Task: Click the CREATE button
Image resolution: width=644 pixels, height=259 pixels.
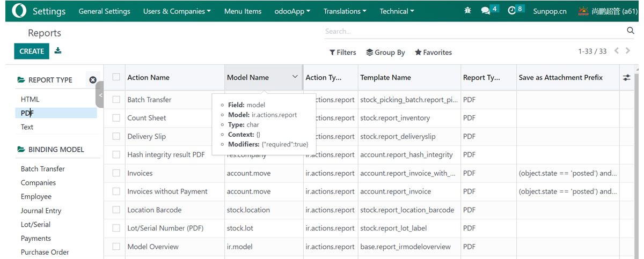Action: click(32, 51)
